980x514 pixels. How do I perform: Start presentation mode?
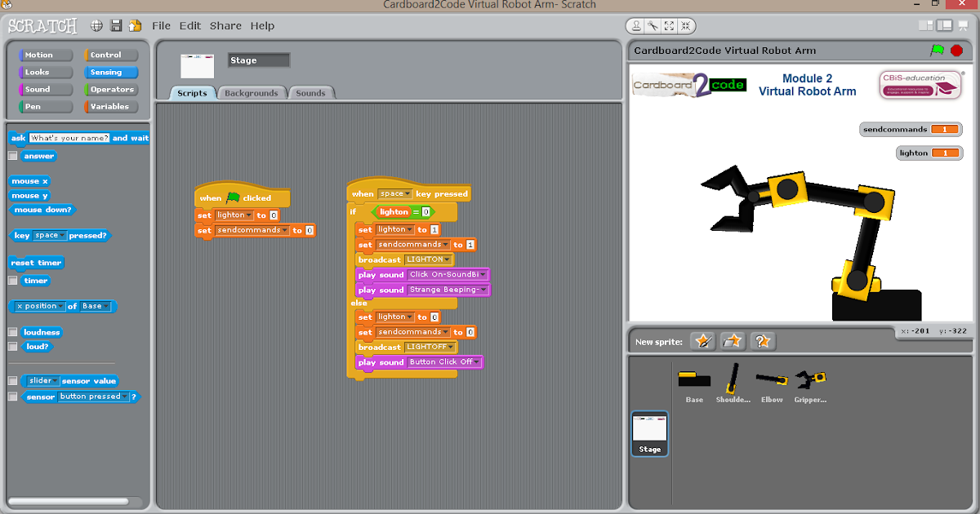[963, 25]
